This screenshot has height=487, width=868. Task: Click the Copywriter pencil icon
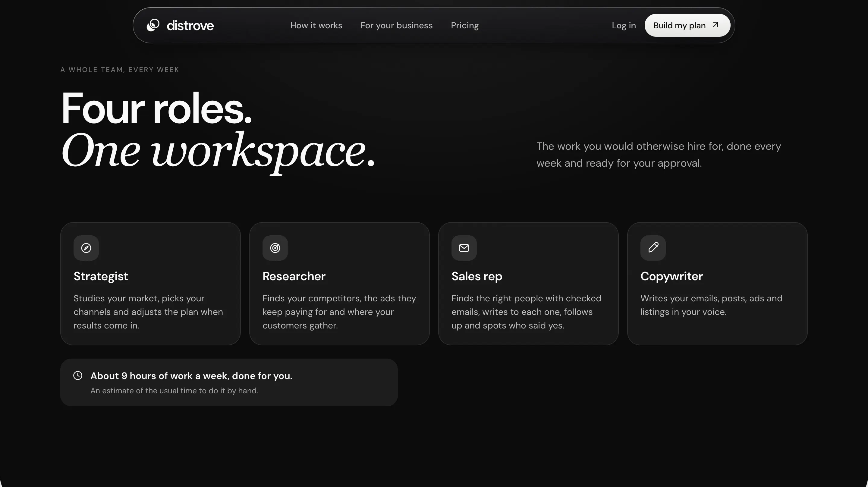click(x=653, y=248)
